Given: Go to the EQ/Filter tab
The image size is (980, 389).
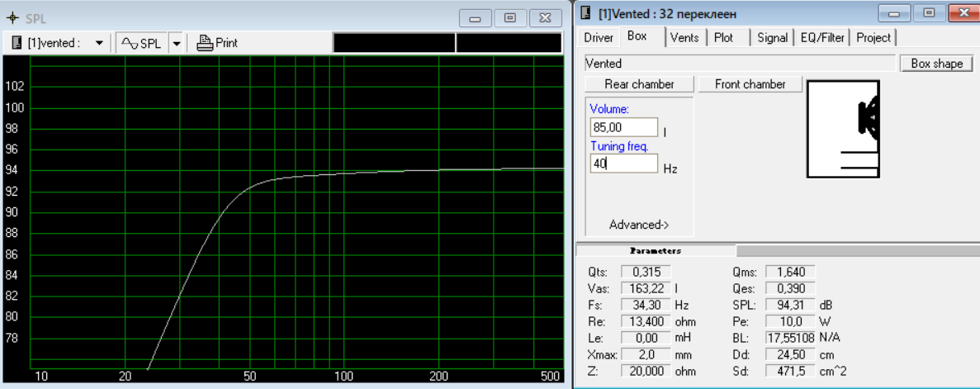Looking at the screenshot, I should coord(822,37).
